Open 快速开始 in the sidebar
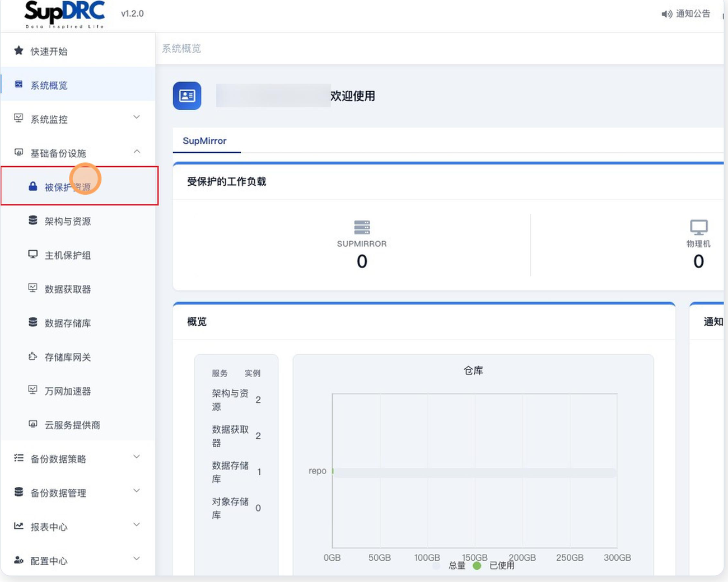The height and width of the screenshot is (582, 728). click(78, 51)
